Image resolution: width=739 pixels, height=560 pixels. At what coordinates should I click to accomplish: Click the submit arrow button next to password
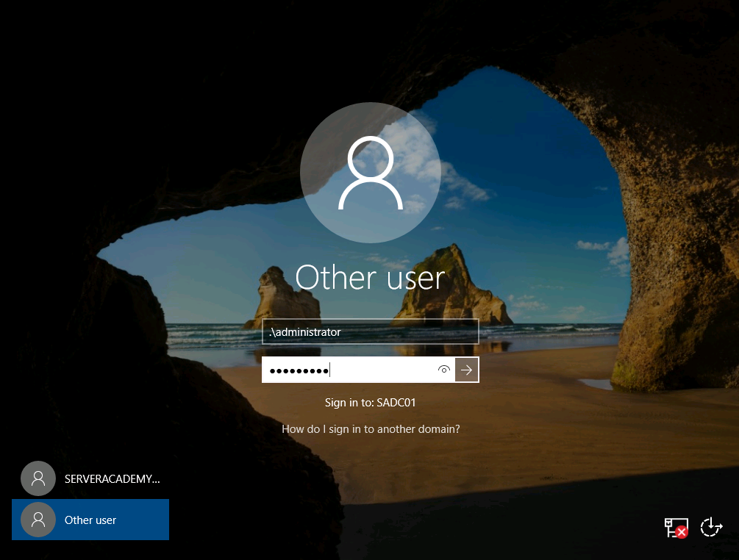coord(467,370)
